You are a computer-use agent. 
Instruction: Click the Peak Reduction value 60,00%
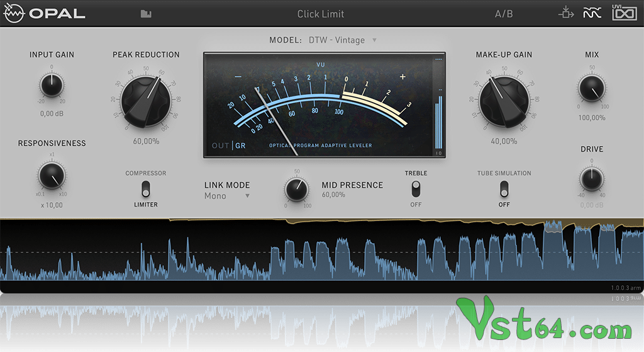point(146,141)
